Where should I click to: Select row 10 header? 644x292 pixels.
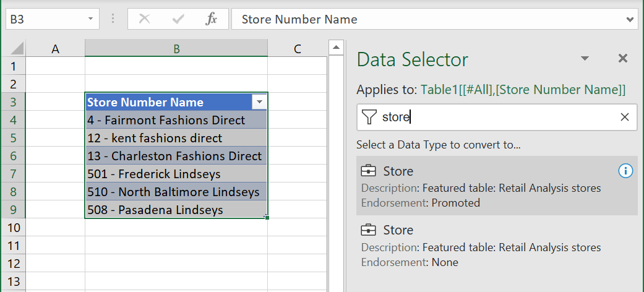pos(13,228)
